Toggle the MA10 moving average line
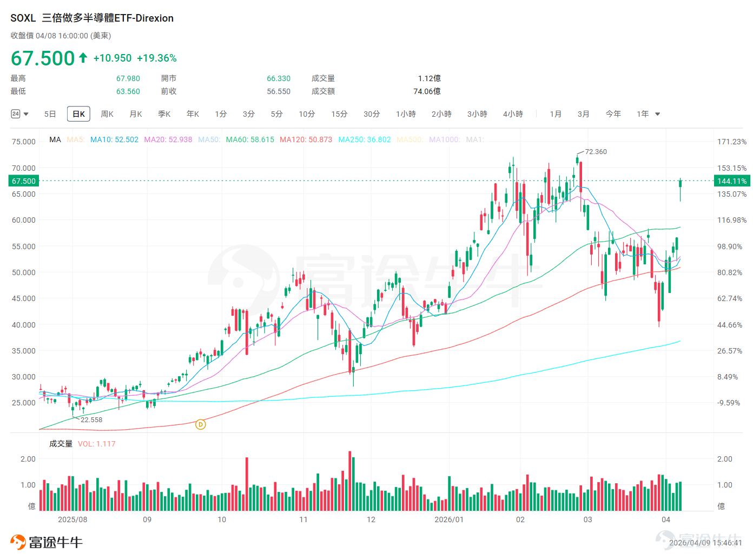Image resolution: width=753 pixels, height=560 pixels. pos(114,139)
